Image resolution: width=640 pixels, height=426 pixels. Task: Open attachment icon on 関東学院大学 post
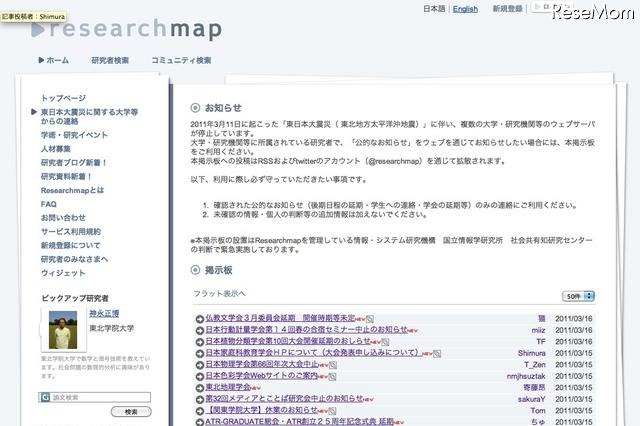tap(332, 411)
